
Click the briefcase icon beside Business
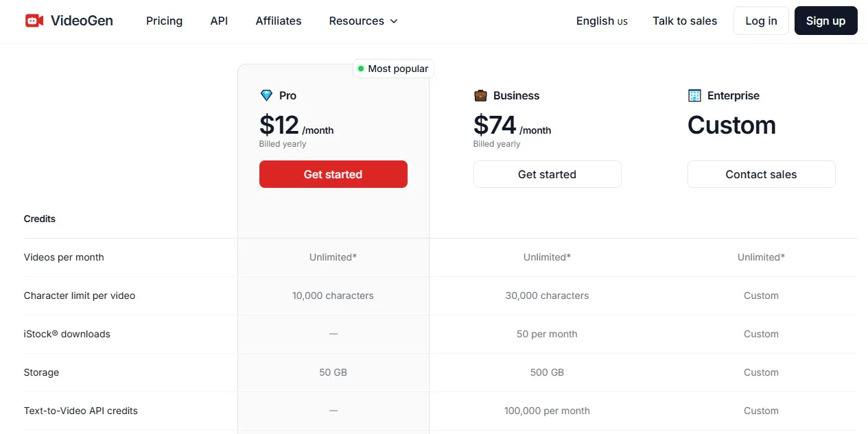coord(480,95)
